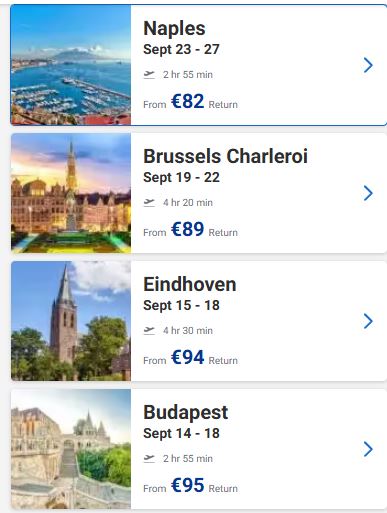
Task: Open the Brussels Charleroi chevron arrow
Action: (x=368, y=193)
